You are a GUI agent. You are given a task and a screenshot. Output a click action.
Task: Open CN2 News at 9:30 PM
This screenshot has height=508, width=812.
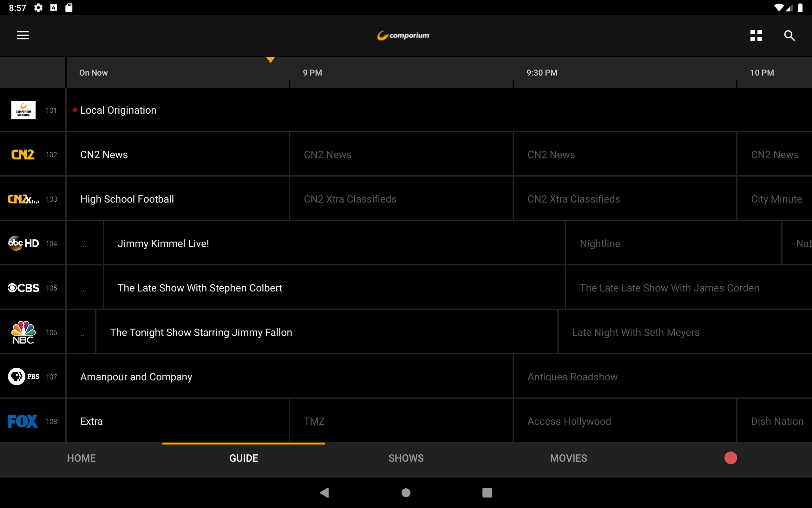625,155
